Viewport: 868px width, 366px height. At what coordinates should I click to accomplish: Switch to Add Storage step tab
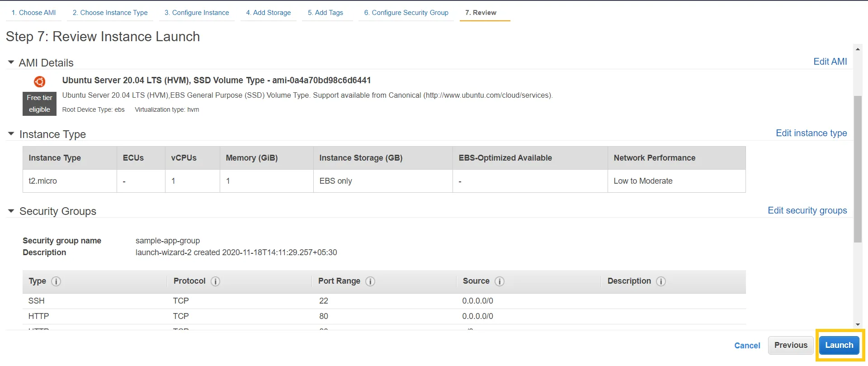point(268,13)
